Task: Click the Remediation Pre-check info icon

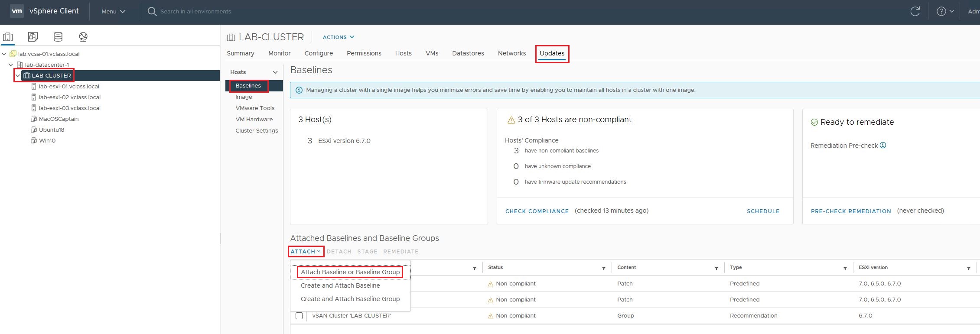Action: (x=883, y=145)
